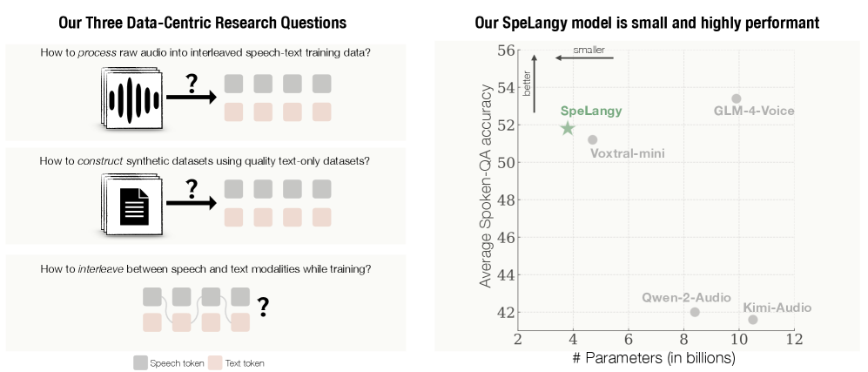Click the gray Speech token legend swatch
The height and width of the screenshot is (372, 868).
pos(140,362)
